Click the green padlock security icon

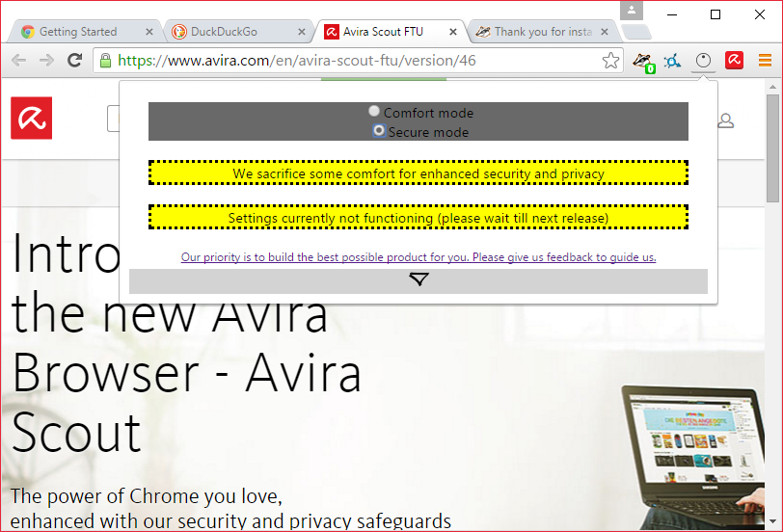point(105,61)
